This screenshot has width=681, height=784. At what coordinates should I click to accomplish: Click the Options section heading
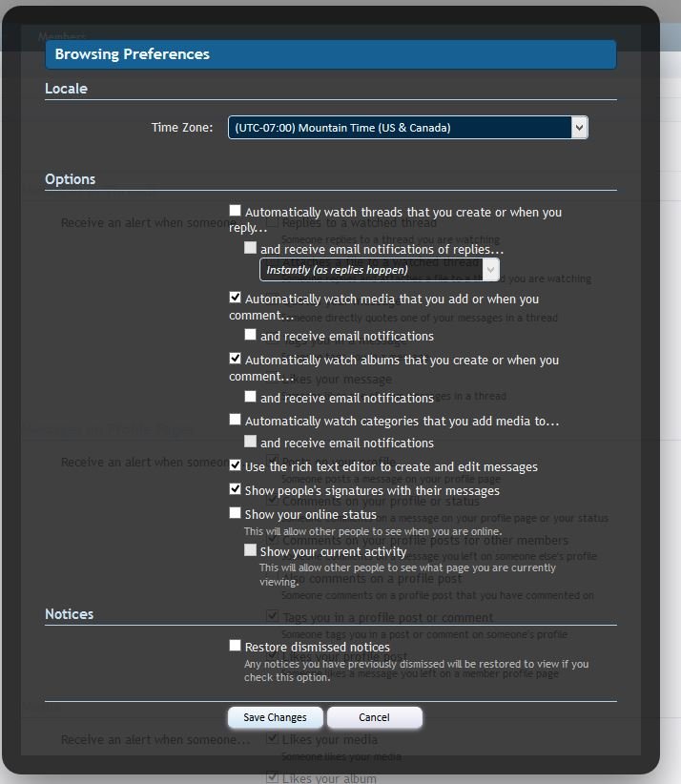pos(70,179)
